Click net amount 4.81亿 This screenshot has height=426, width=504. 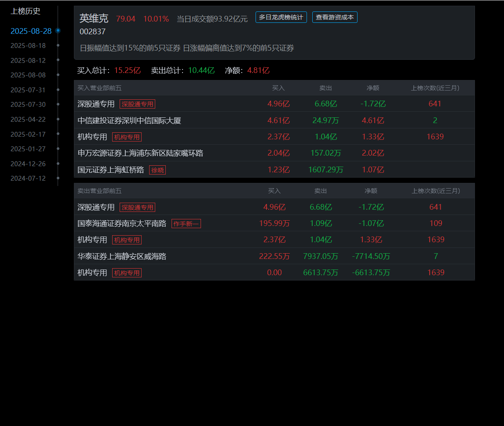[259, 70]
